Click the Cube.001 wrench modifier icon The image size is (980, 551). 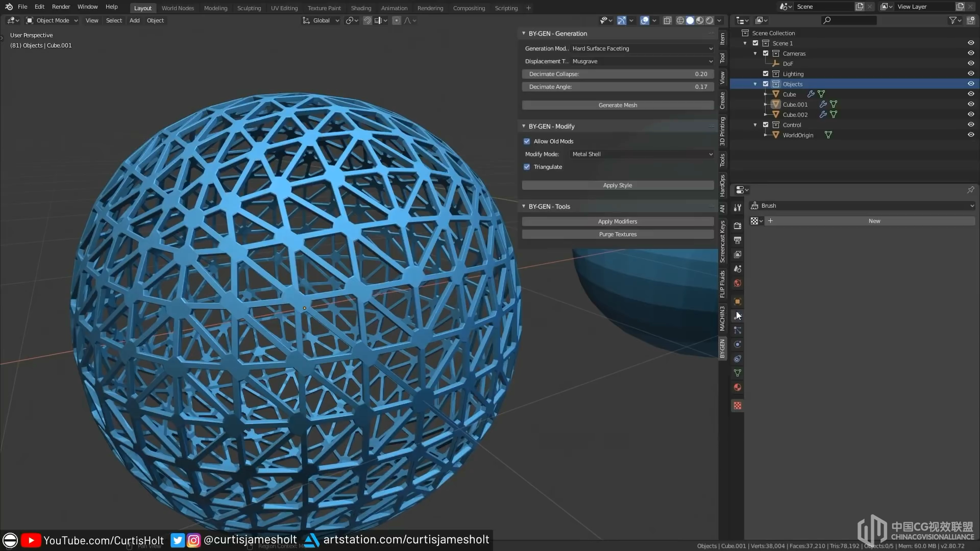[823, 104]
